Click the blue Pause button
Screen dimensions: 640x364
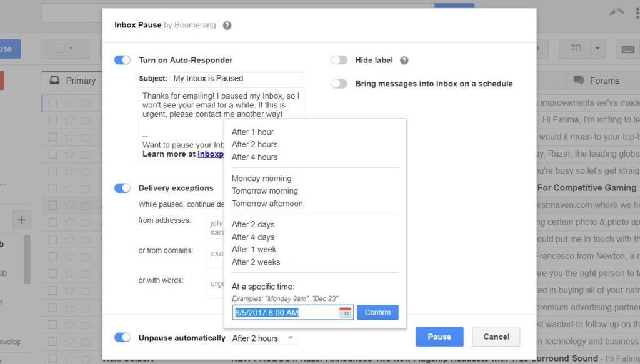(x=439, y=337)
